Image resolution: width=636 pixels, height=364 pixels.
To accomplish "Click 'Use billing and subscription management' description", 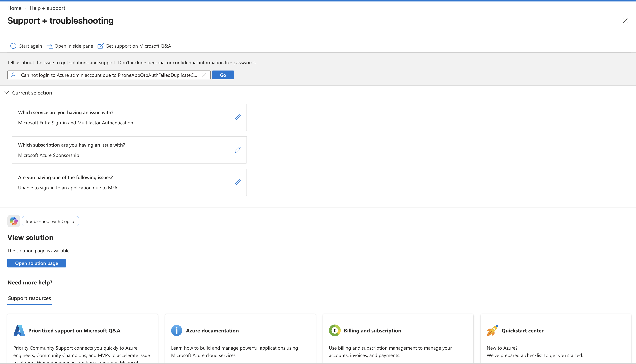I will pos(390,351).
